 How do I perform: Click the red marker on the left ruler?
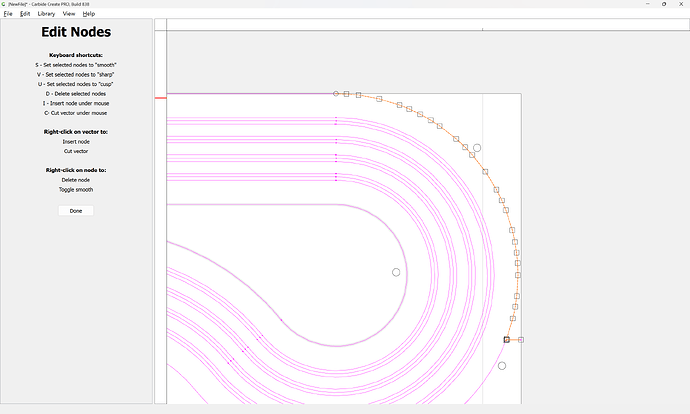coord(160,98)
